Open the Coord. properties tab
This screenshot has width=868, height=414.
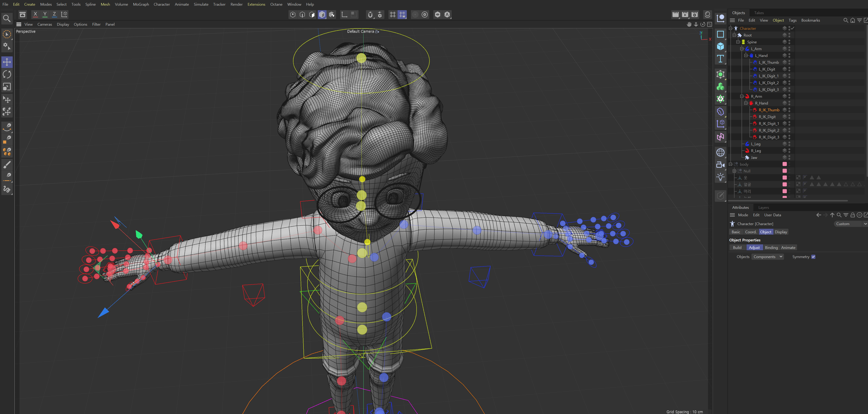[x=751, y=232]
